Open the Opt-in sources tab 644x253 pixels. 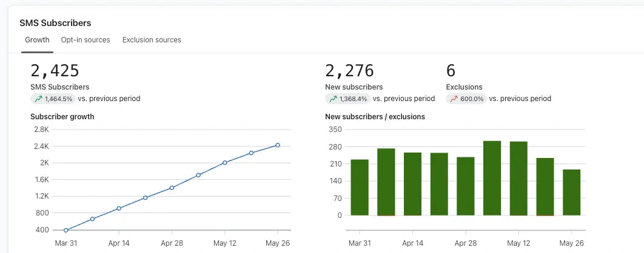coord(86,40)
